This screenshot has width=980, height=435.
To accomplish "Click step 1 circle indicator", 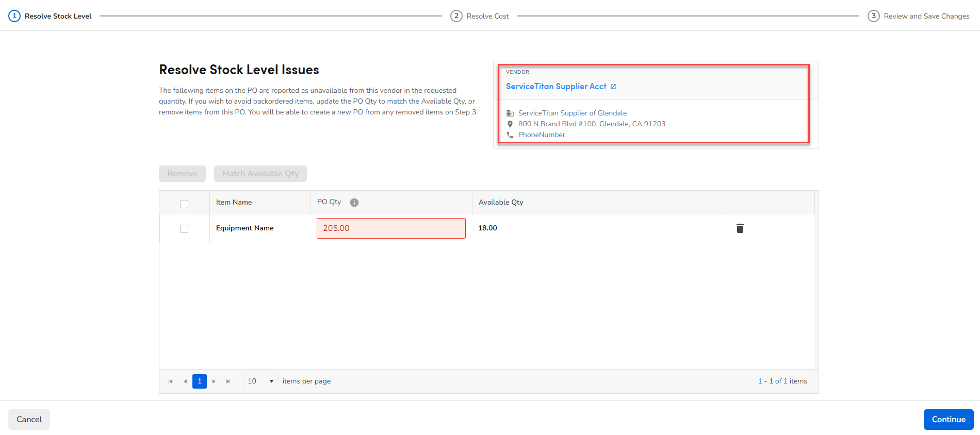I will click(14, 16).
